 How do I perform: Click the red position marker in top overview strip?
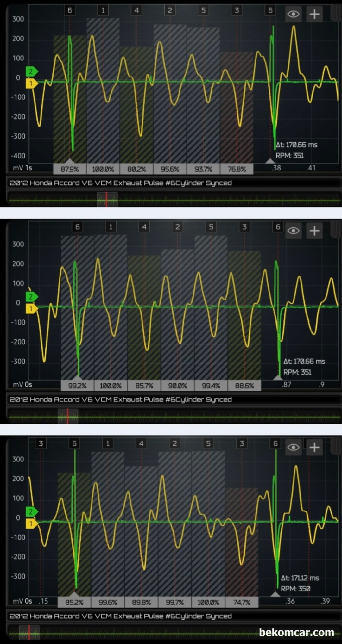106,200
